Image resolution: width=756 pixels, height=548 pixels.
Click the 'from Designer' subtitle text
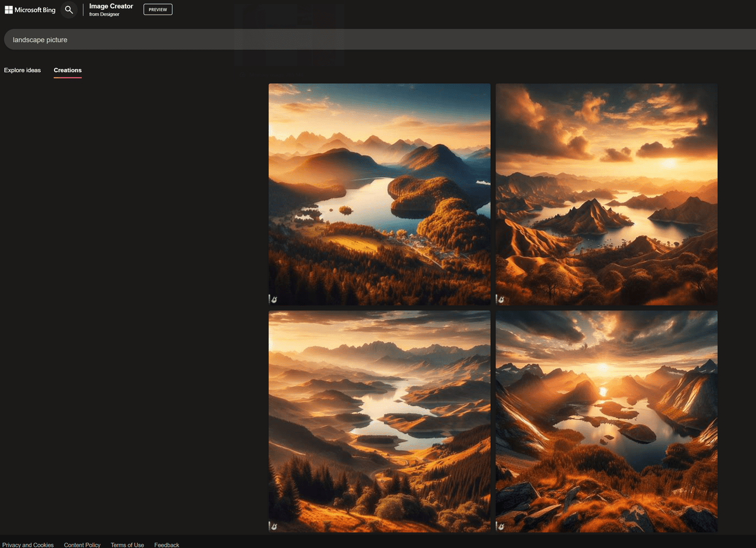point(104,15)
